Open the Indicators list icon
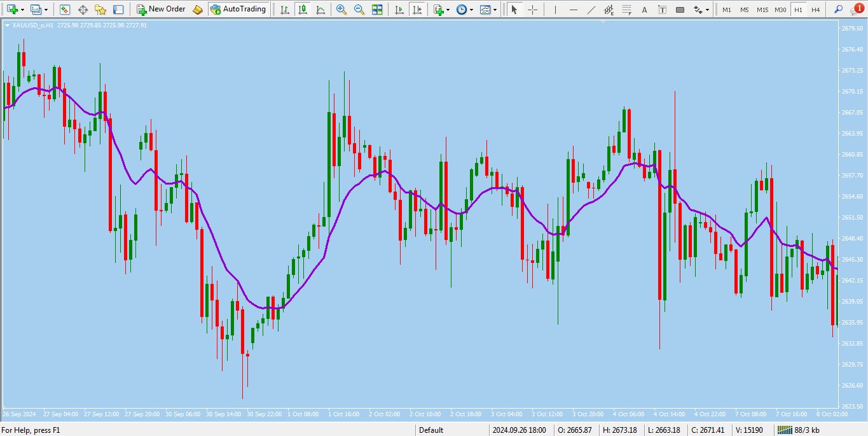Viewport: 868px width, 436px height. coord(438,10)
